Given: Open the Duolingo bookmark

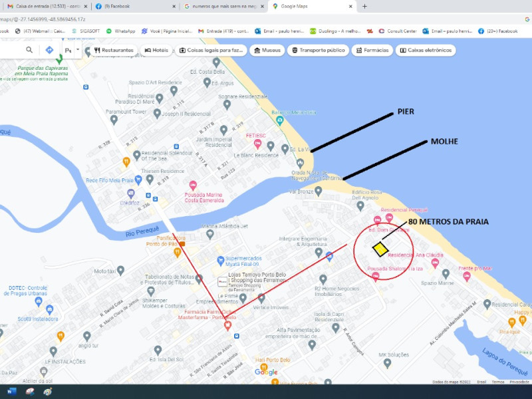Looking at the screenshot, I should click(335, 31).
